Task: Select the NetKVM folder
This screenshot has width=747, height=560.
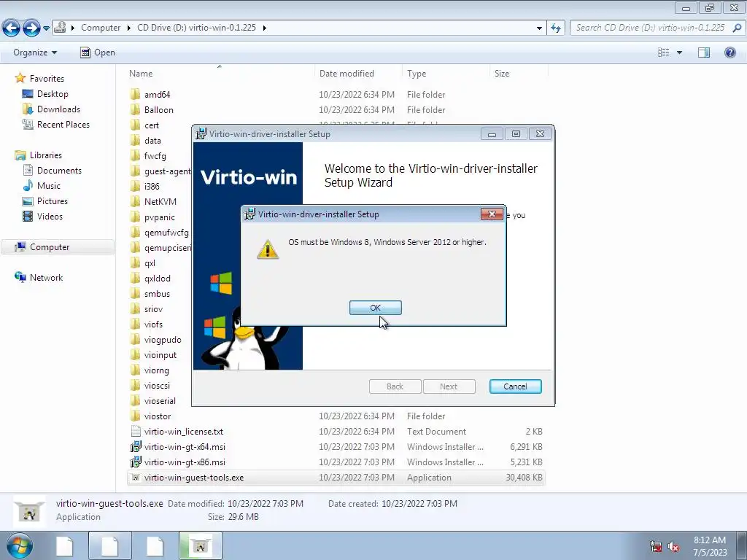Action: click(x=160, y=201)
